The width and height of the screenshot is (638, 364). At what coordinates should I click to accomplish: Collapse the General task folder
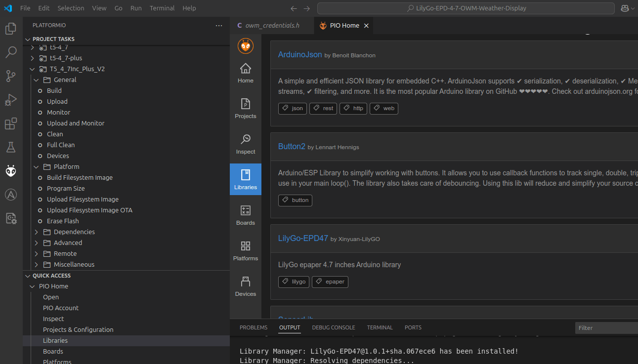36,80
